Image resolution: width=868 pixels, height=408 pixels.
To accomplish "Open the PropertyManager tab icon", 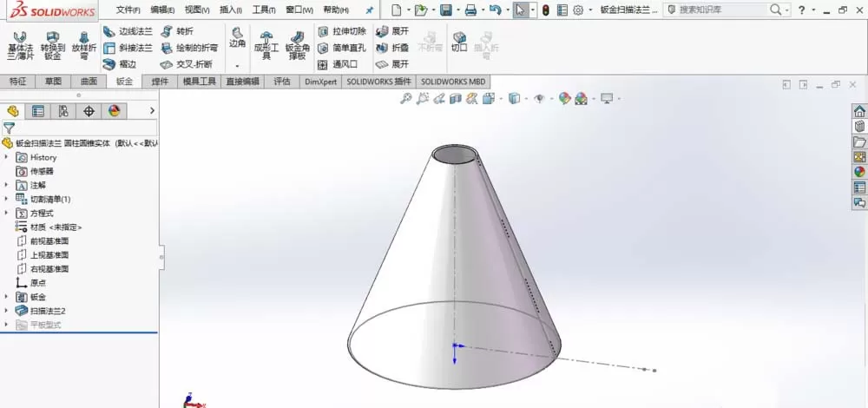I will click(x=37, y=111).
